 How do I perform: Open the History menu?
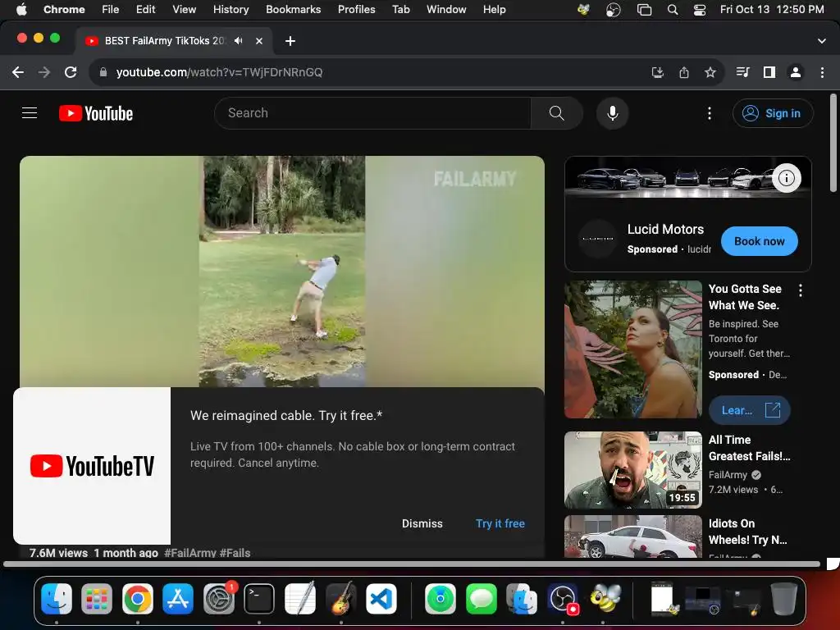[231, 9]
